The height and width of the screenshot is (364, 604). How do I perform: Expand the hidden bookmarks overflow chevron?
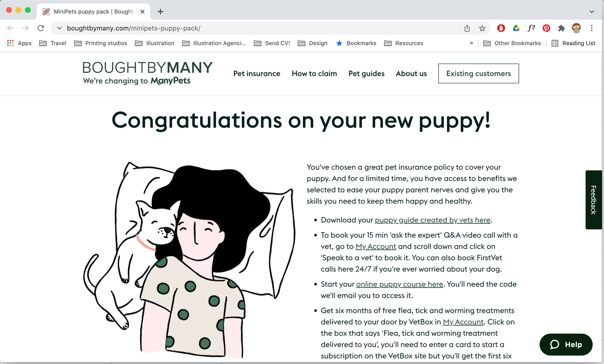tap(471, 43)
